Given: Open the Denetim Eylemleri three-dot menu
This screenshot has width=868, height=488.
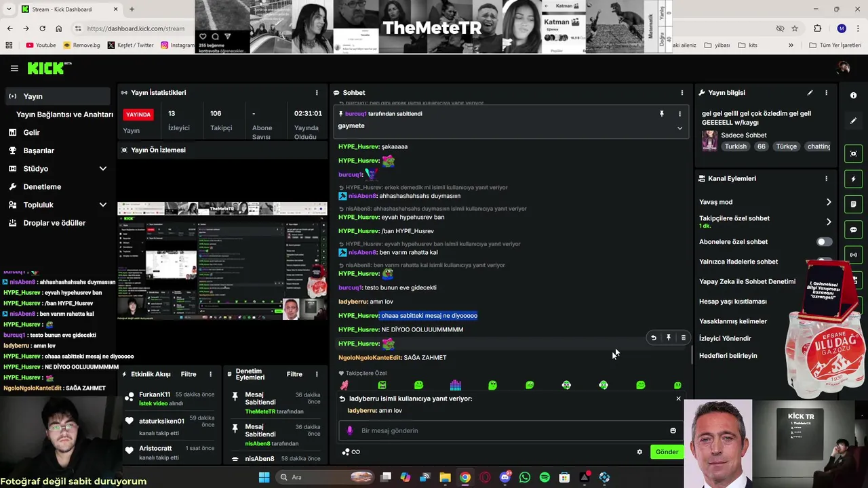Looking at the screenshot, I should (x=316, y=374).
